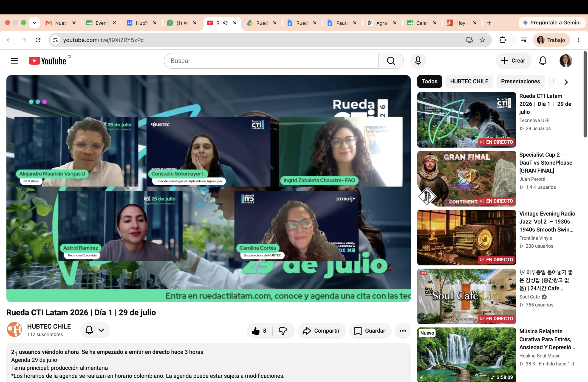This screenshot has height=382, width=588.
Task: Mute the playing YouTube tab audio icon
Action: coord(225,23)
